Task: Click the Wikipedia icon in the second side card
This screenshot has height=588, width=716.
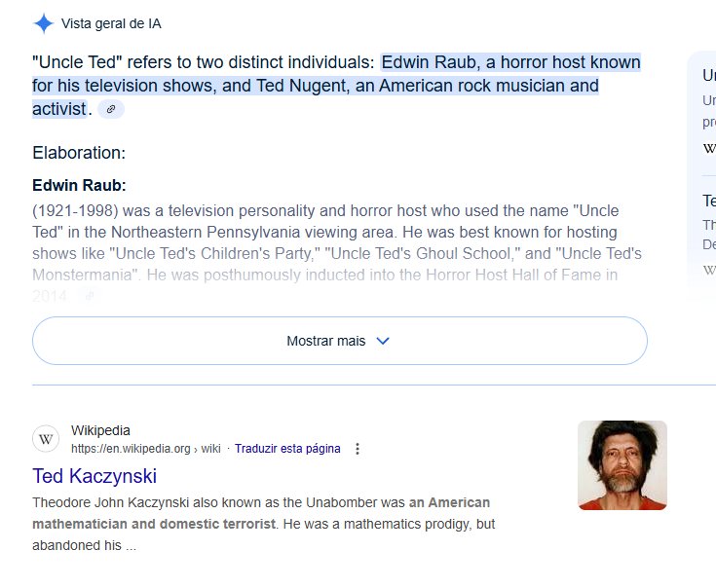Action: pyautogui.click(x=708, y=269)
